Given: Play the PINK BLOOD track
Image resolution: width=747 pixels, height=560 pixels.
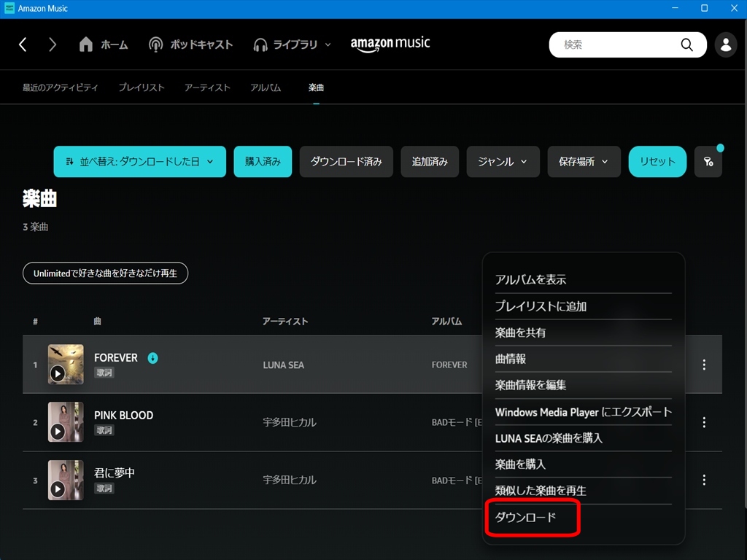Looking at the screenshot, I should click(58, 432).
